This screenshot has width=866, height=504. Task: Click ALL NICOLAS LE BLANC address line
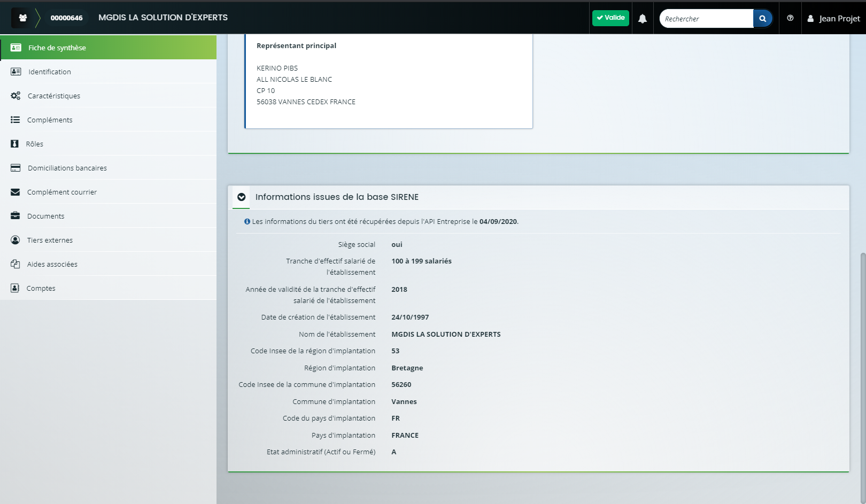(x=294, y=79)
